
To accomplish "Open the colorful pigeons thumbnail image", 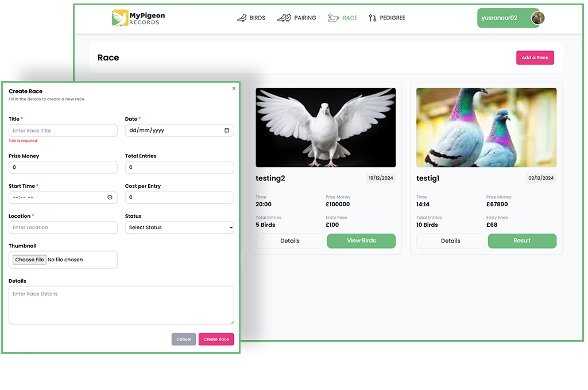I will click(486, 128).
